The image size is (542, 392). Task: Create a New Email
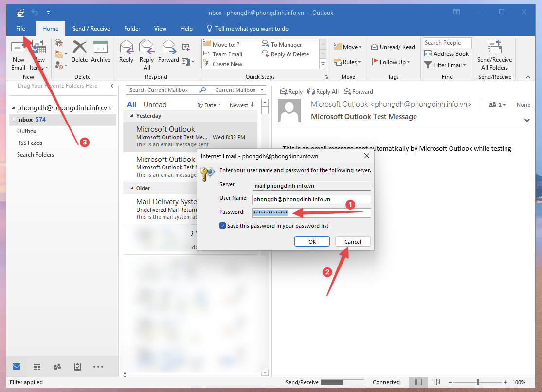click(x=18, y=55)
